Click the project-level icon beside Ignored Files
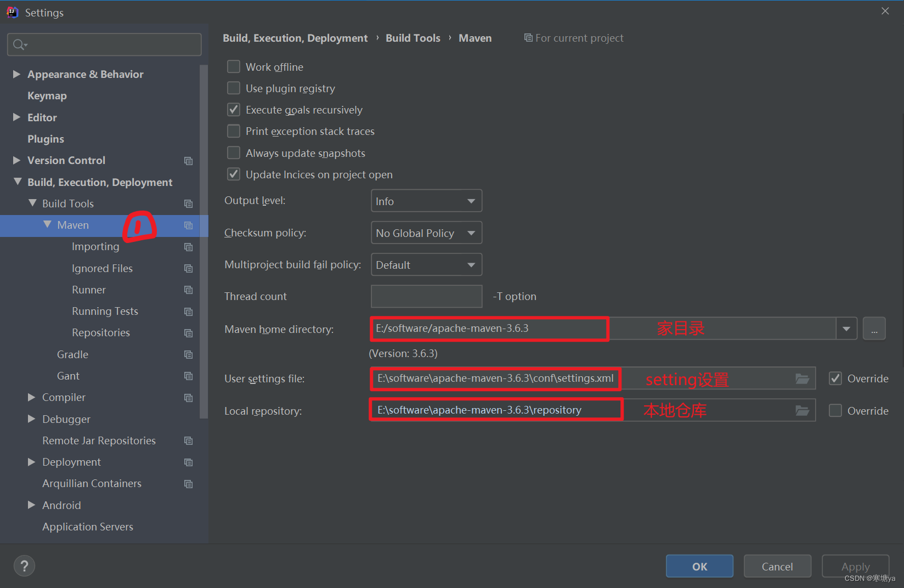This screenshot has height=588, width=904. 188,269
